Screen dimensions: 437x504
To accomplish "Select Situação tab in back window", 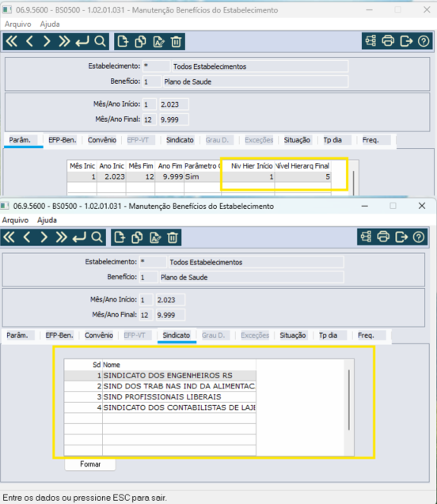I will coord(297,140).
